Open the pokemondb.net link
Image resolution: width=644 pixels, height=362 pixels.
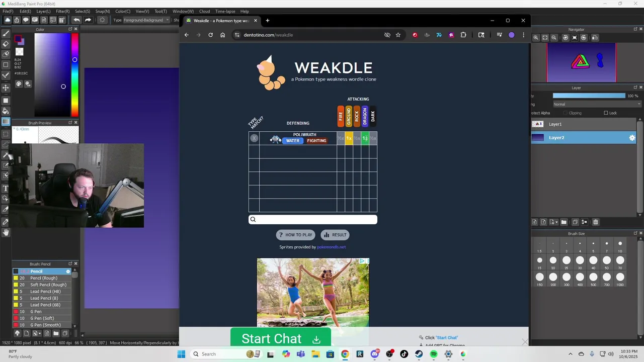pos(332,247)
